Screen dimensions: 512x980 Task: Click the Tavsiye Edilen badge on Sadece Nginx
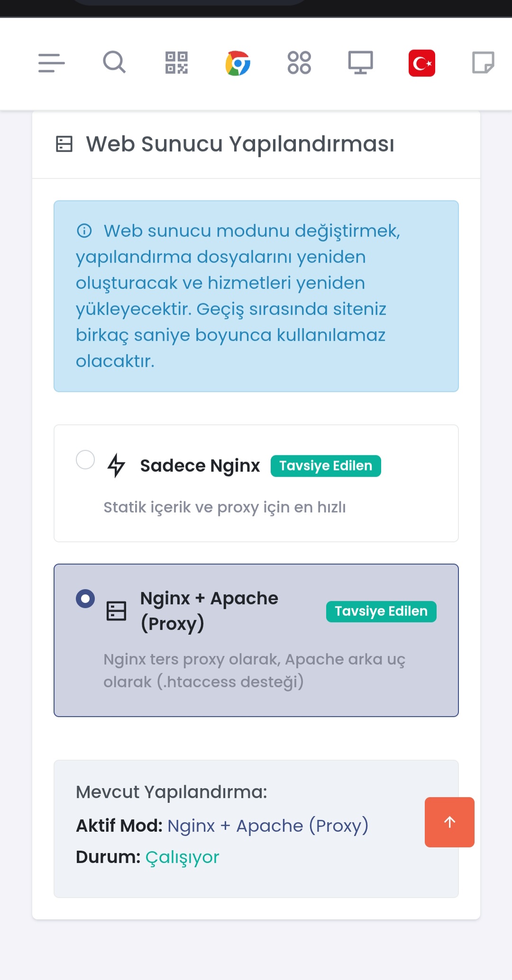(x=326, y=466)
